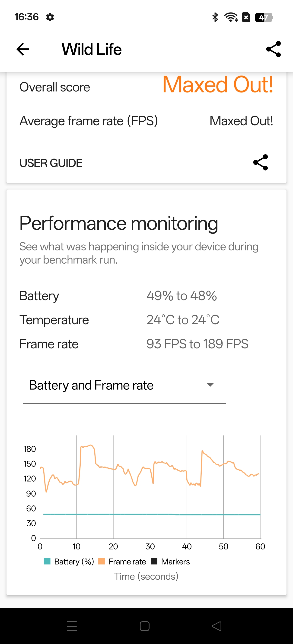Open the settings gear in the status bar
293x644 pixels.
click(x=50, y=17)
